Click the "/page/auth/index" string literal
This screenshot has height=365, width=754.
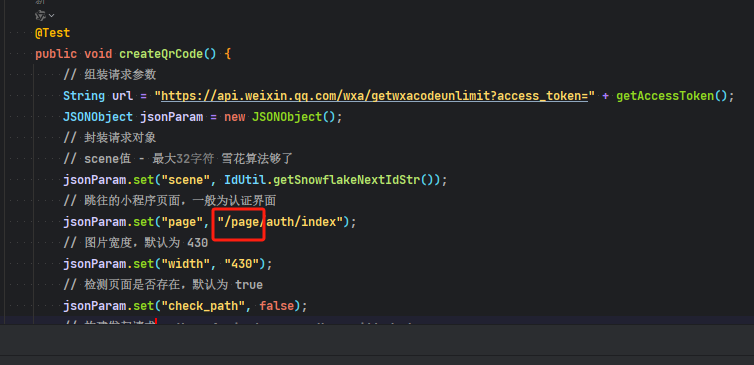280,222
